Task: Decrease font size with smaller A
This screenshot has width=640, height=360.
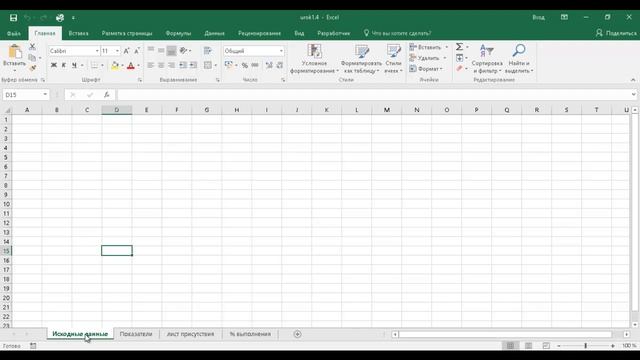Action: point(137,51)
